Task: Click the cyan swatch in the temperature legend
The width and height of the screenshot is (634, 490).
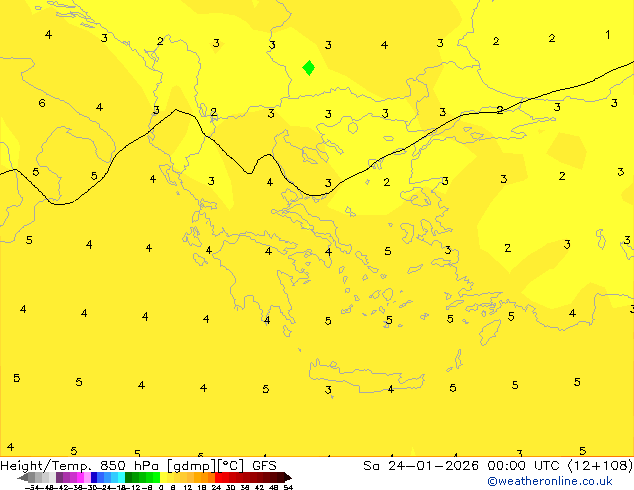Action: click(121, 477)
